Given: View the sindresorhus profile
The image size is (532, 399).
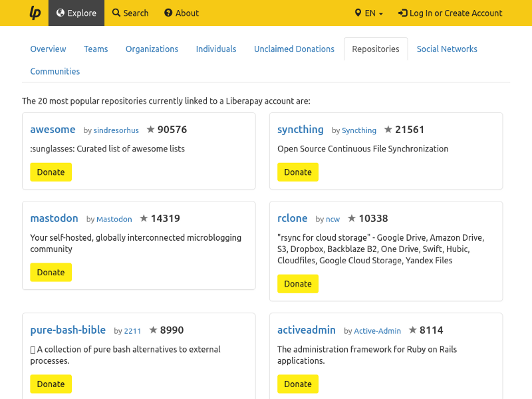Looking at the screenshot, I should (x=116, y=130).
